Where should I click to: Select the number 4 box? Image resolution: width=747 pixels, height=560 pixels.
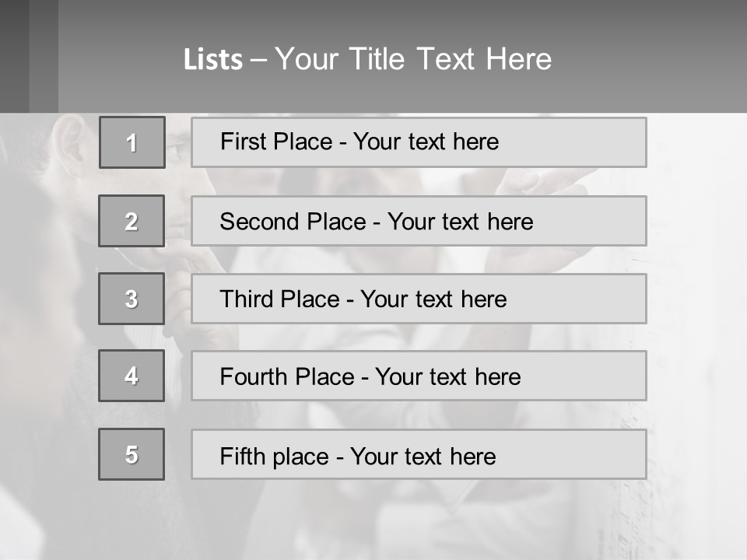(x=132, y=376)
